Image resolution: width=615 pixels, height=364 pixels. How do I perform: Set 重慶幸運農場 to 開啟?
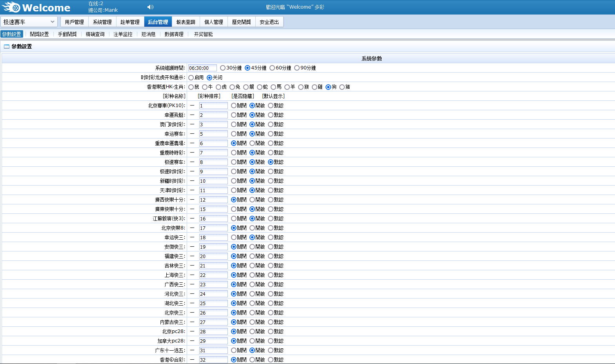pos(252,143)
